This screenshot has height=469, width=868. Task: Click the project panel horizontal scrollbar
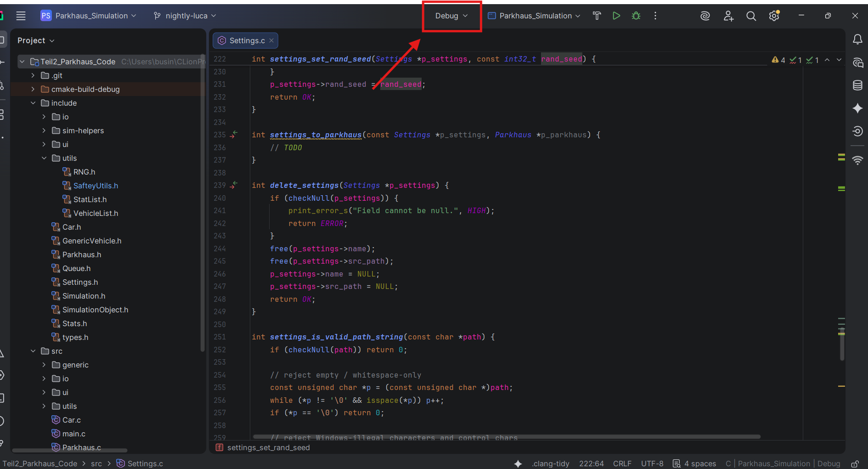70,450
